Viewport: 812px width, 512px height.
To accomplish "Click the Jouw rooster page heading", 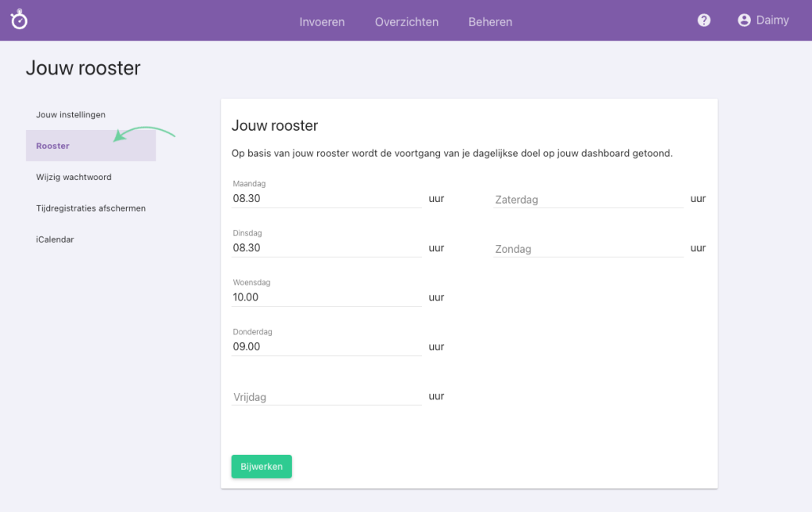I will click(x=83, y=68).
